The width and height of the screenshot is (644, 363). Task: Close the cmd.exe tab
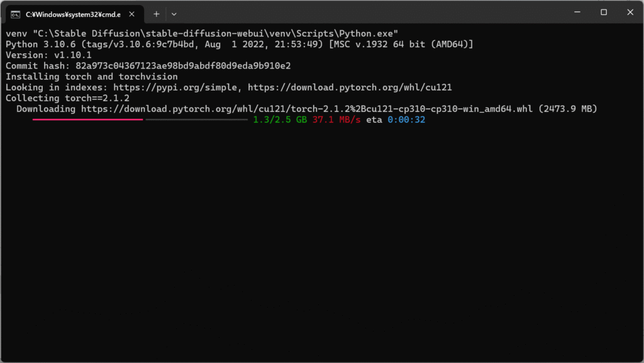[132, 14]
